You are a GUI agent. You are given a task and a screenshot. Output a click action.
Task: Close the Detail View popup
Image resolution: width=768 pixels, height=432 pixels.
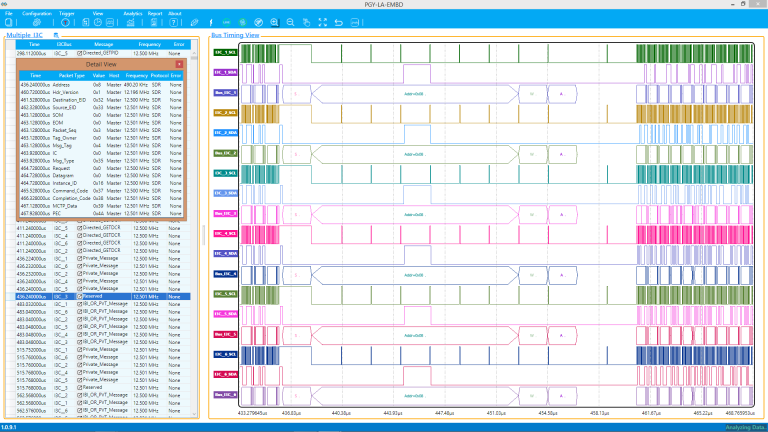click(179, 64)
